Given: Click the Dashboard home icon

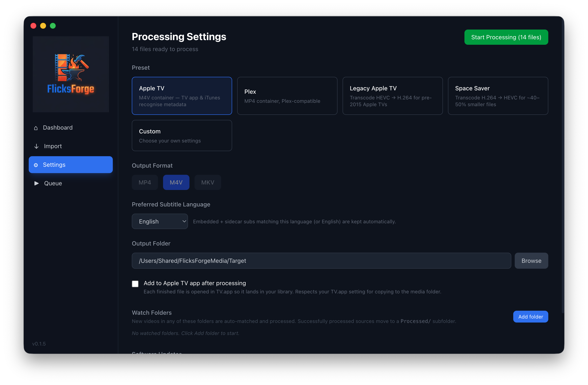Looking at the screenshot, I should [36, 128].
